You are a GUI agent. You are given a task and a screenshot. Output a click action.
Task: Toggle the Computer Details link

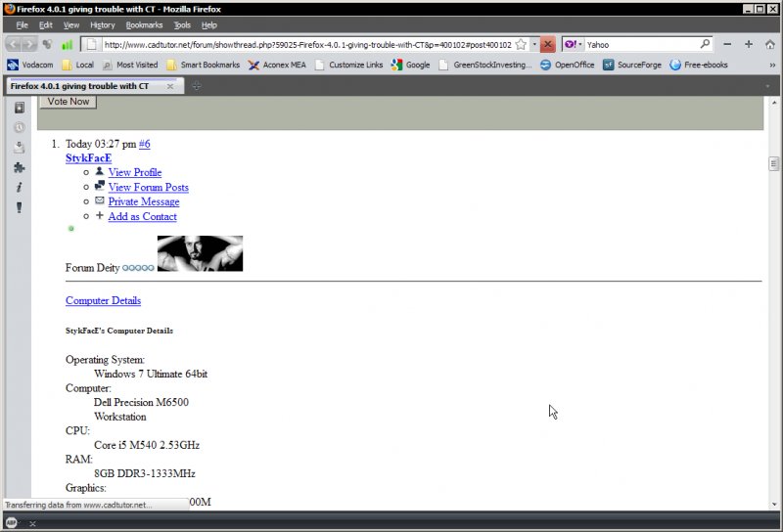click(x=103, y=300)
